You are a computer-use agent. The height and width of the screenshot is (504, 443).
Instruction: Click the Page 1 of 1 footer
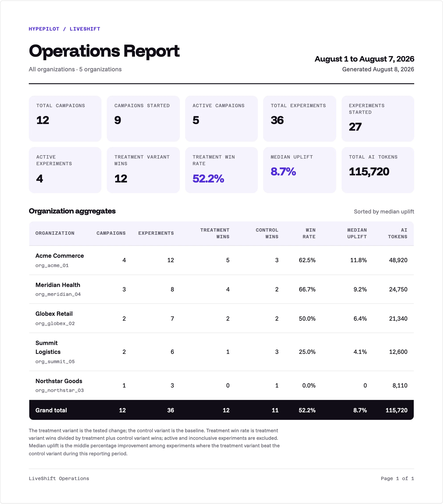(397, 478)
